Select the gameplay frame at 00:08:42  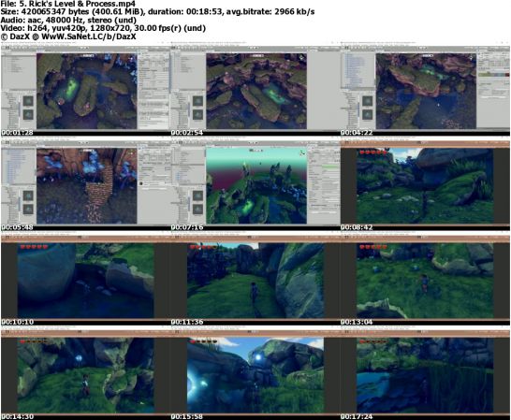(x=425, y=183)
